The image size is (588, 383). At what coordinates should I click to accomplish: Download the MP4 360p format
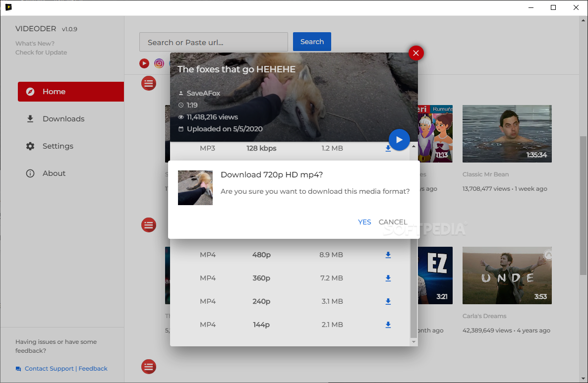388,278
